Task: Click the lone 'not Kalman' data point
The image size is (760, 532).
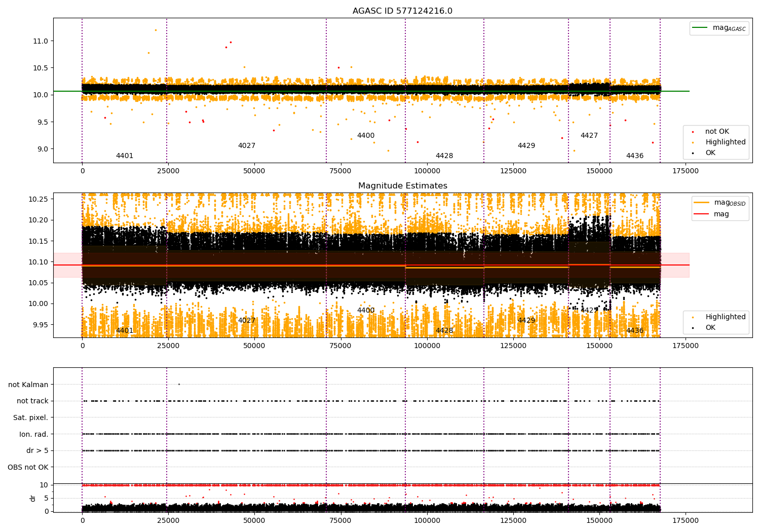Action: [179, 384]
